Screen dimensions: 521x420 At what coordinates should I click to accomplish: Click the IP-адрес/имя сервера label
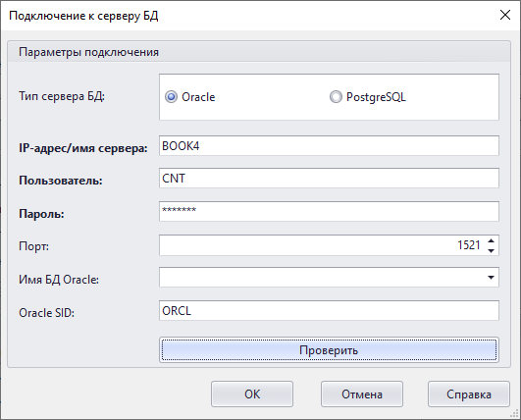[x=83, y=148]
